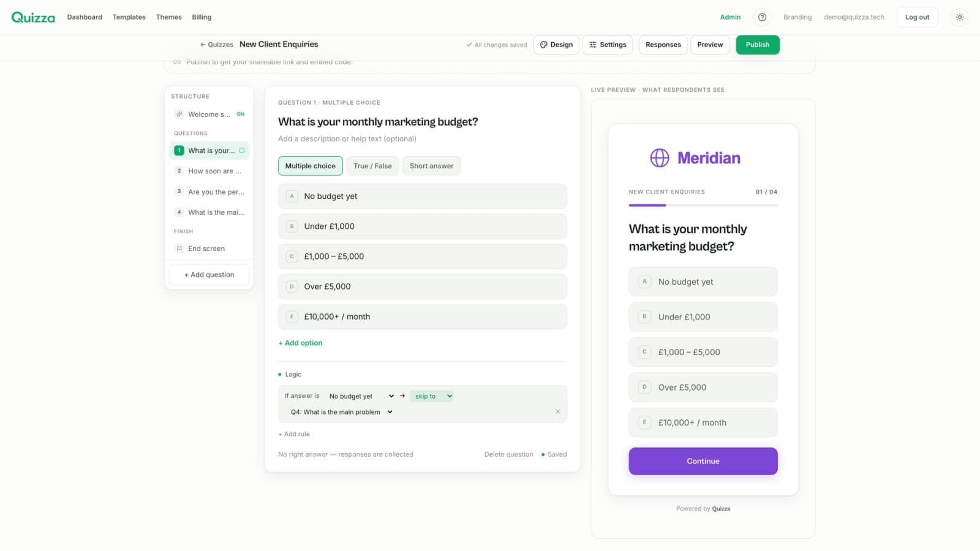This screenshot has width=980, height=551.
Task: Open quiz Settings
Action: click(x=608, y=45)
